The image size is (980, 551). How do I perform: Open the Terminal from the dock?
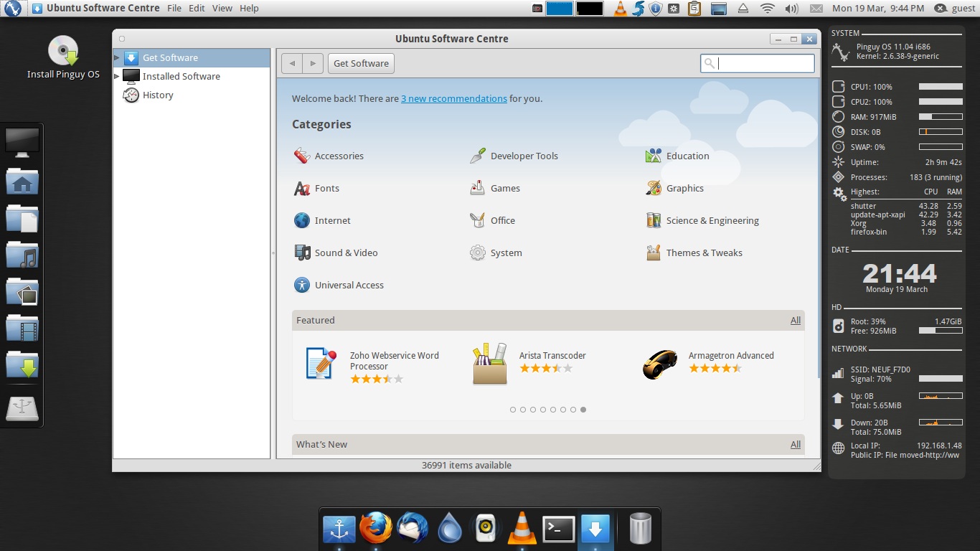click(x=558, y=529)
